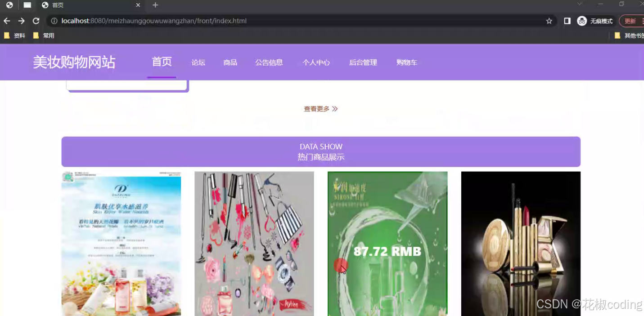Open a new tab with the plus icon

155,5
